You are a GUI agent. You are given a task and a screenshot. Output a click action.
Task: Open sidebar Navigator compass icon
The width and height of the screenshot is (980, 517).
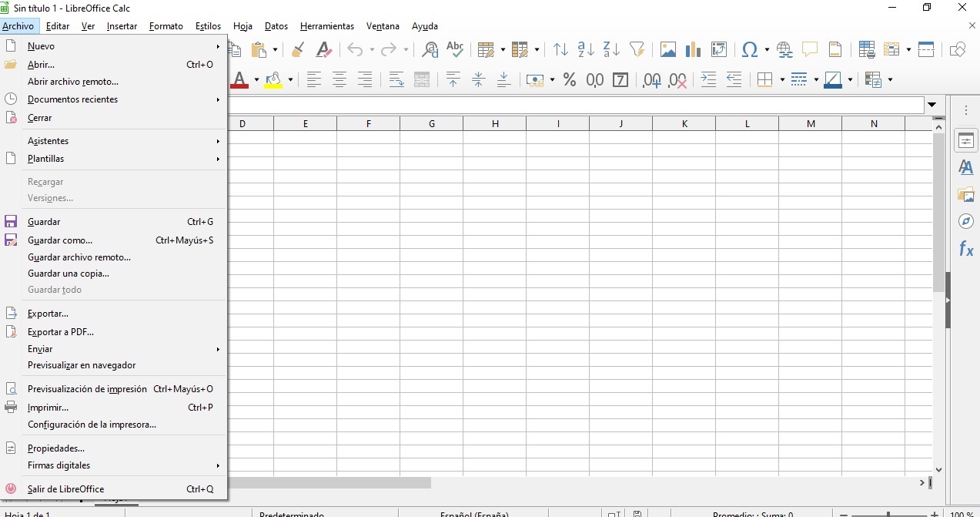965,221
